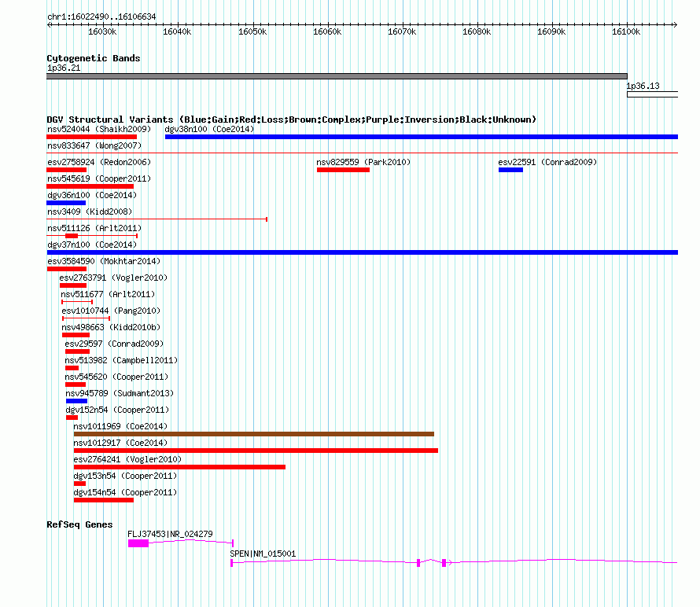Click the nsv524044 (Shaikh2009) variant label
This screenshot has width=700, height=607.
99,129
